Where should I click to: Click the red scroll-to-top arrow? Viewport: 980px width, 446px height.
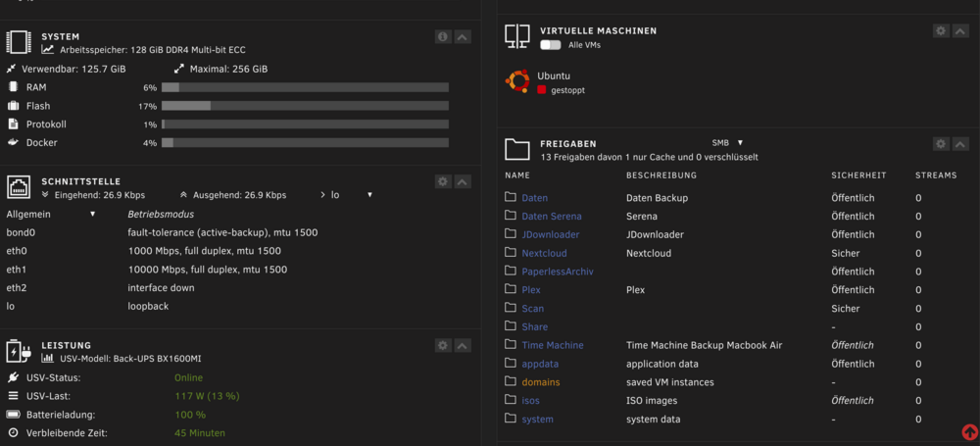pyautogui.click(x=969, y=431)
